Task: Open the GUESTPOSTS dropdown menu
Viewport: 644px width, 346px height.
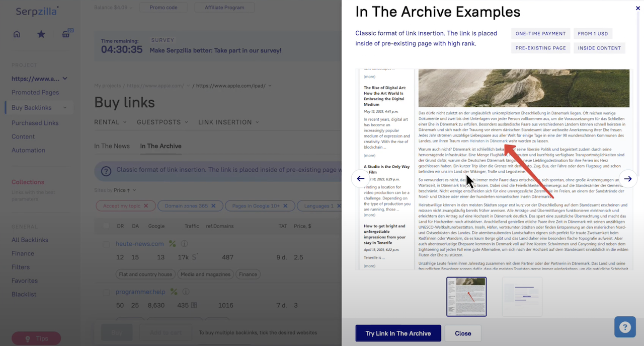Action: pos(163,122)
